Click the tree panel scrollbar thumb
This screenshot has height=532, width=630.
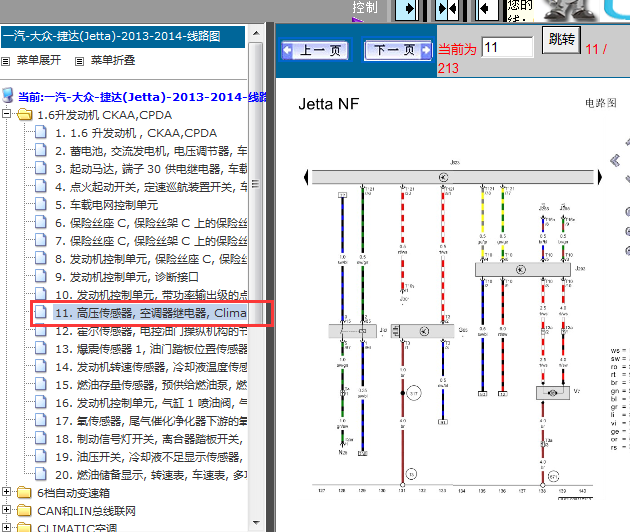point(256,184)
